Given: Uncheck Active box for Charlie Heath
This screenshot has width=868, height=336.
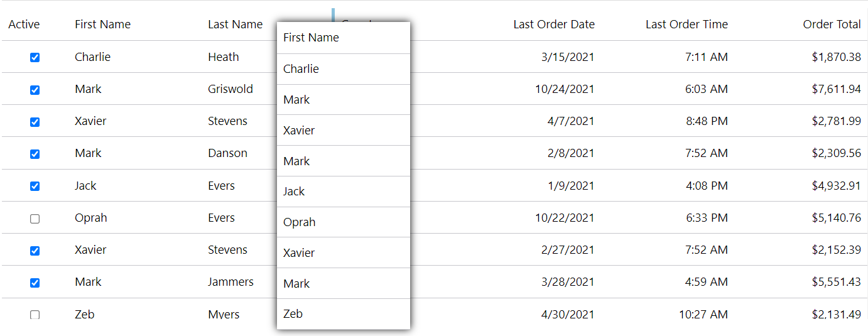Looking at the screenshot, I should tap(35, 57).
